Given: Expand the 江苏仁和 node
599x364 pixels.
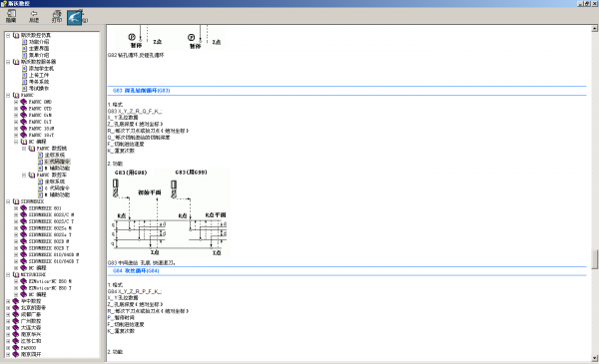Looking at the screenshot, I should (8, 341).
